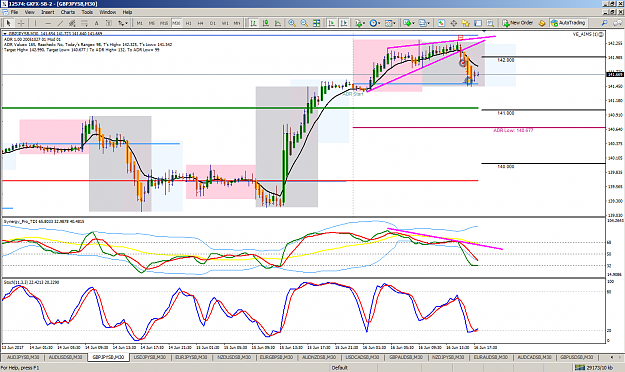Click the Default profile status entry
This screenshot has height=372, width=625.
click(340, 368)
